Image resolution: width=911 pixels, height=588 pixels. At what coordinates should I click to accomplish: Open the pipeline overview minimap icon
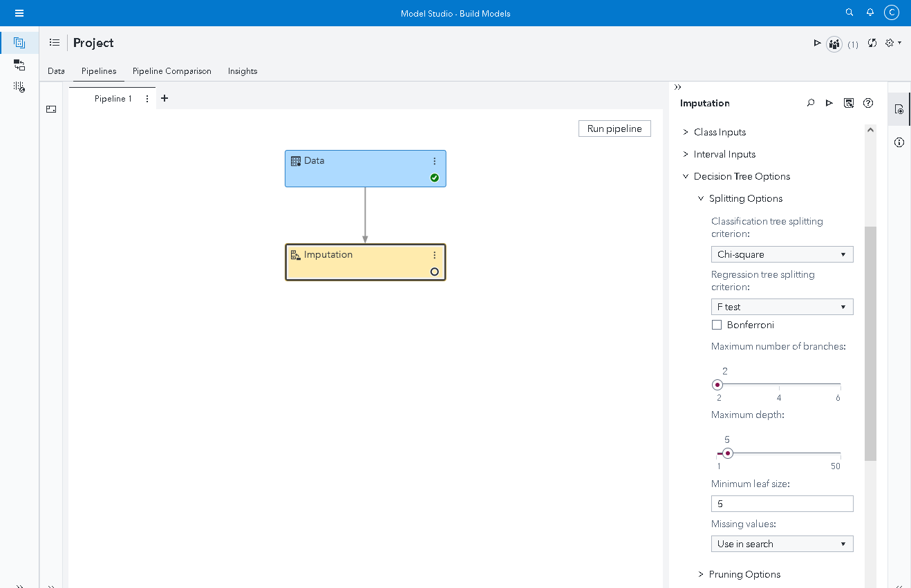click(50, 108)
